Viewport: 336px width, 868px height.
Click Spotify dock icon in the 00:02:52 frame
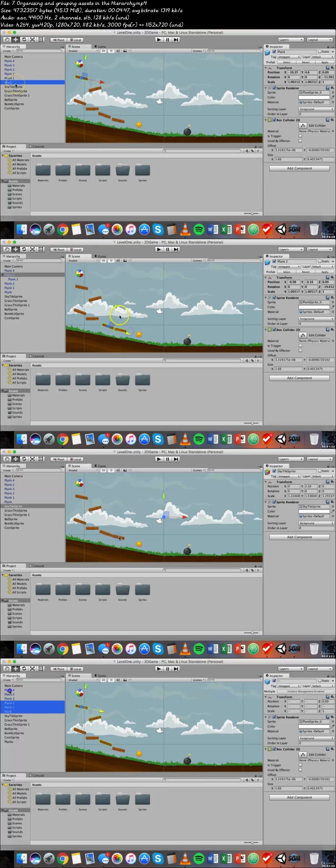pos(199,649)
